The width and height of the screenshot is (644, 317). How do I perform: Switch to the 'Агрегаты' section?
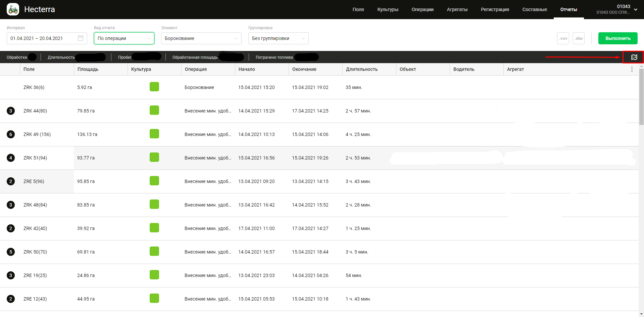click(x=457, y=9)
